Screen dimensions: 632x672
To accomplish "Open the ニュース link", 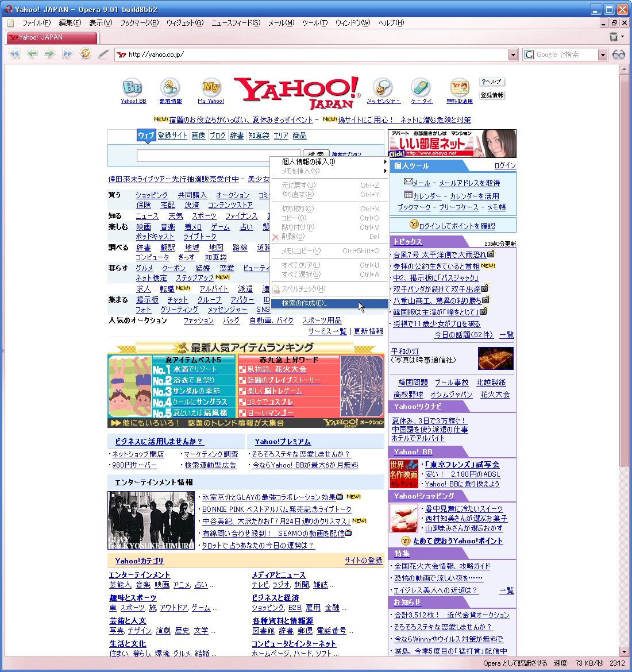I will [147, 216].
